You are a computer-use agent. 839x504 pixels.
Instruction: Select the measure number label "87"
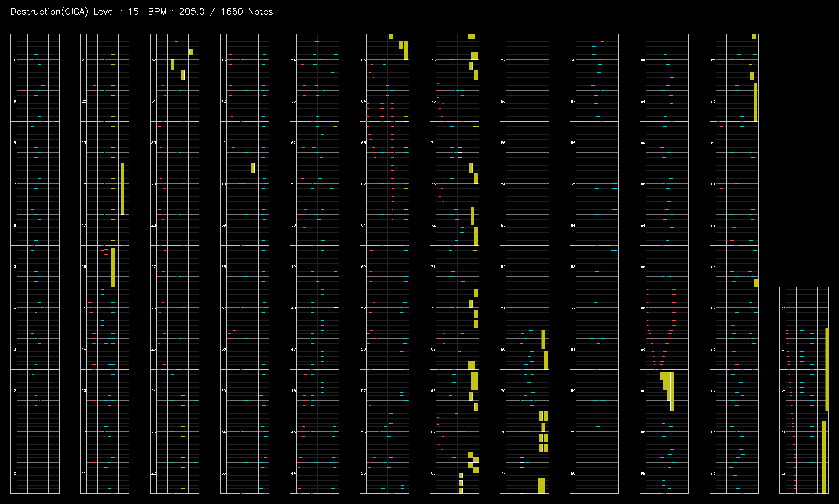point(503,60)
